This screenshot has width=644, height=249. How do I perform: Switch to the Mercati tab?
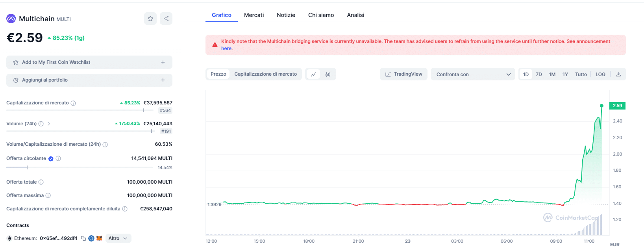[x=254, y=15]
